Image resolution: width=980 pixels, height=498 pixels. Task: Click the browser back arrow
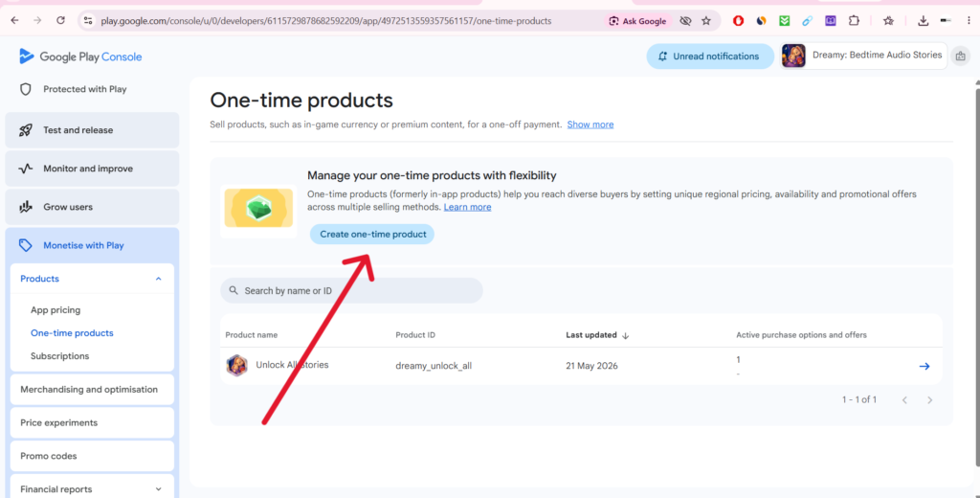15,21
